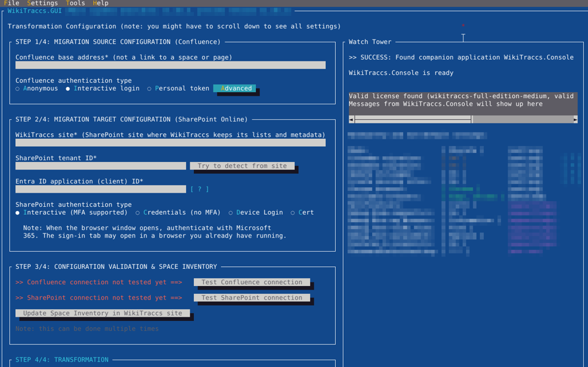Click the [ ? ] help icon beside client ID
Viewport: 588px width, 367px height.
tap(199, 189)
